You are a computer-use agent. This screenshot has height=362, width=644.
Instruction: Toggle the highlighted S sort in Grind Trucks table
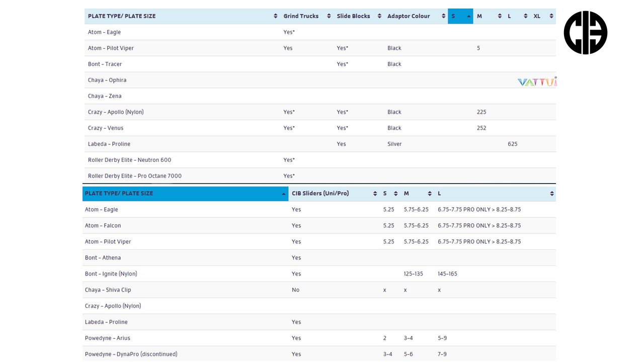(x=460, y=16)
